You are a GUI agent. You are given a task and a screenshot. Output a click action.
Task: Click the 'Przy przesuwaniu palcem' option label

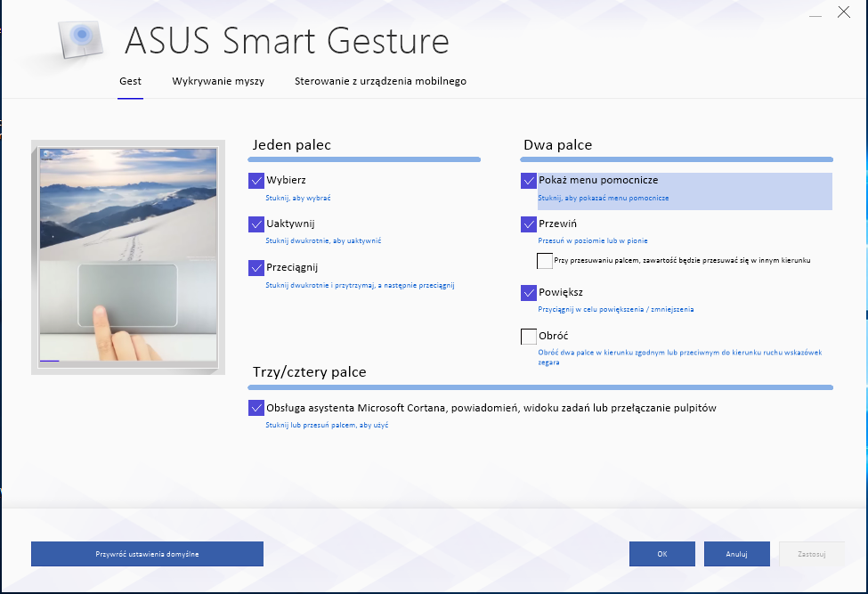pyautogui.click(x=682, y=260)
